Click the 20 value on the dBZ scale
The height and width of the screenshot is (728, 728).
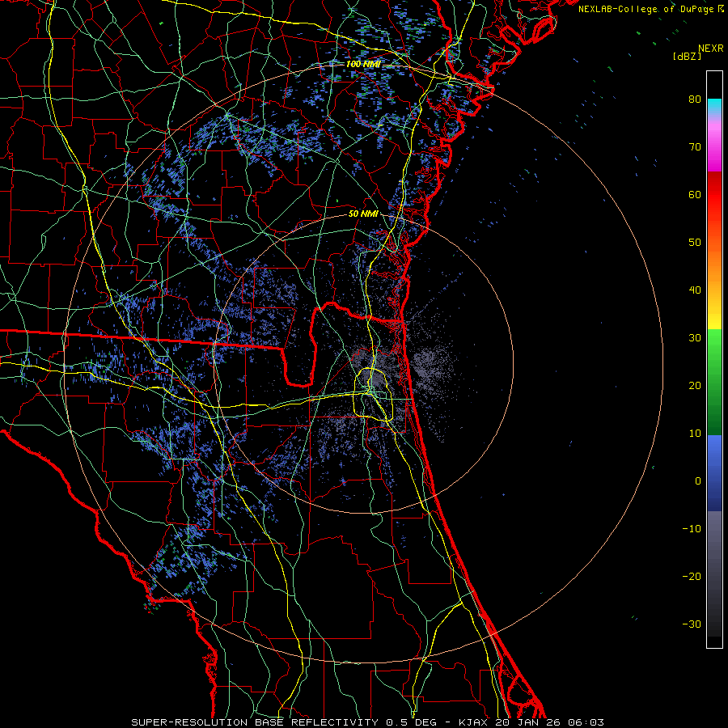point(695,385)
